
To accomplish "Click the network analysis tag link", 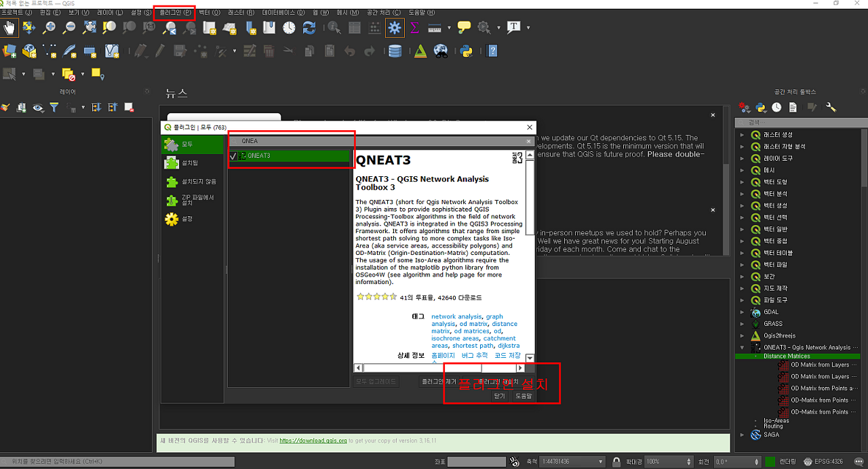I will [x=456, y=317].
